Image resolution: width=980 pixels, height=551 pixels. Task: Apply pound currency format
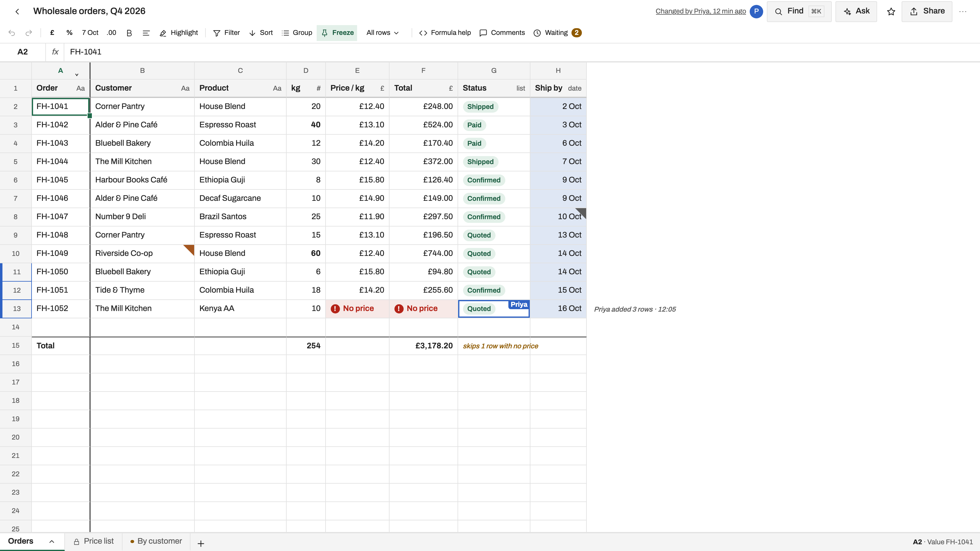(52, 33)
